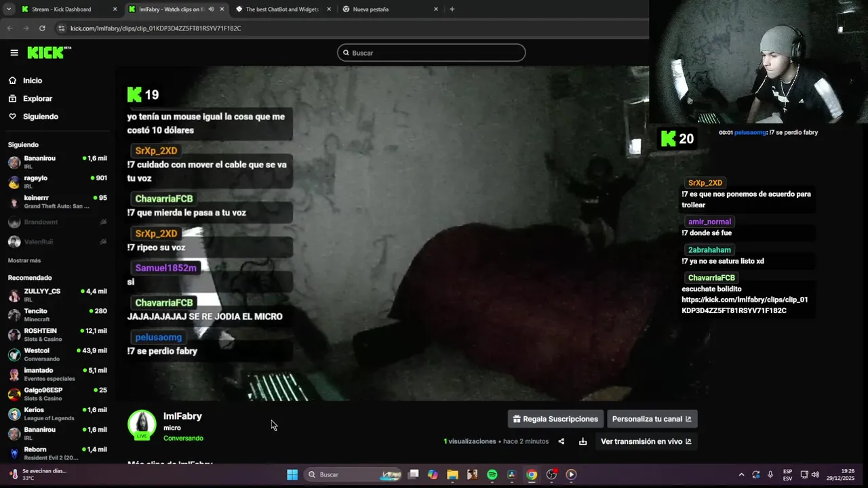Image resolution: width=868 pixels, height=488 pixels.
Task: Expand the tab search dropdown arrow
Action: tap(8, 9)
